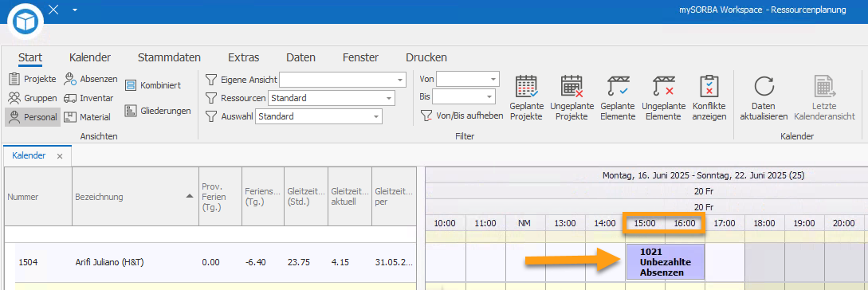Image resolution: width=868 pixels, height=290 pixels.
Task: Select the Material view
Action: (x=88, y=117)
